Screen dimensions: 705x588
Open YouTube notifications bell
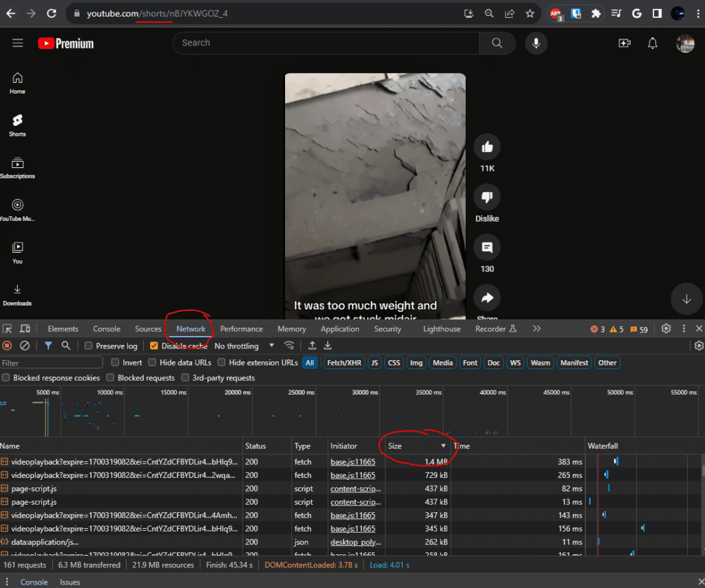click(653, 43)
